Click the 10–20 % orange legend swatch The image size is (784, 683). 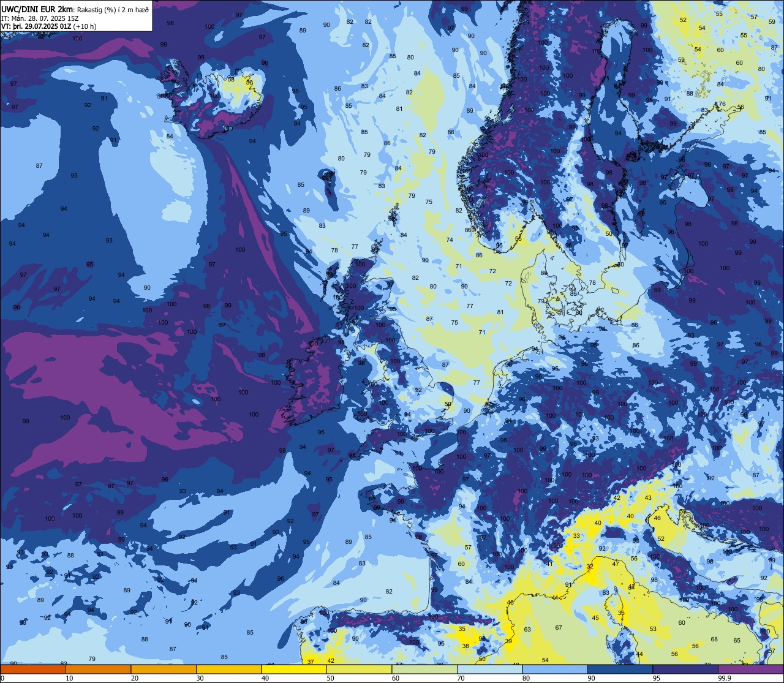point(98,669)
